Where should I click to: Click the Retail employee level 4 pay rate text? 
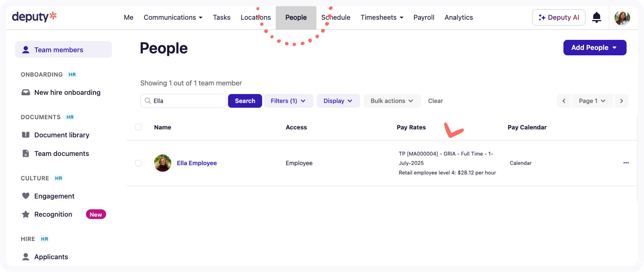coord(447,173)
